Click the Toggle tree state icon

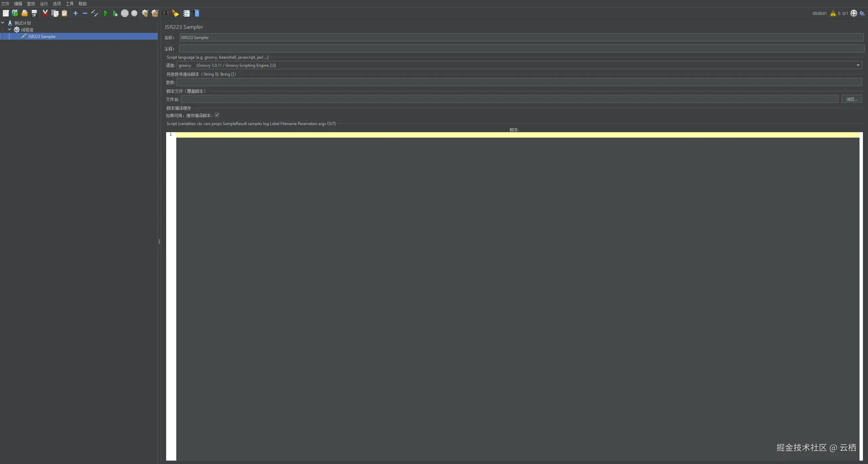(x=95, y=14)
